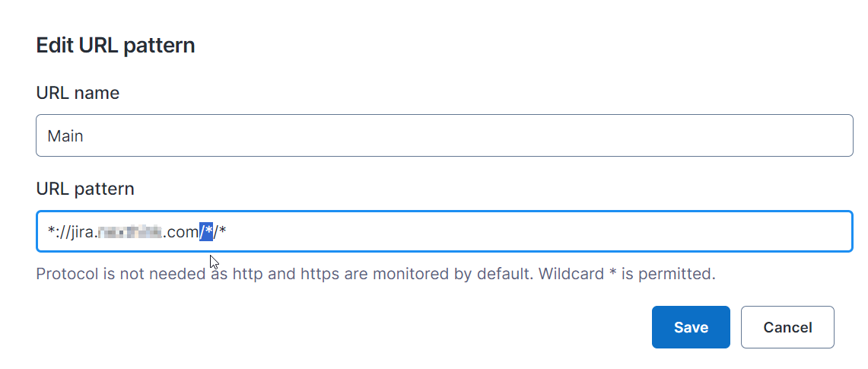Click the 'Edit URL pattern' heading
This screenshot has height=369, width=868.
116,46
